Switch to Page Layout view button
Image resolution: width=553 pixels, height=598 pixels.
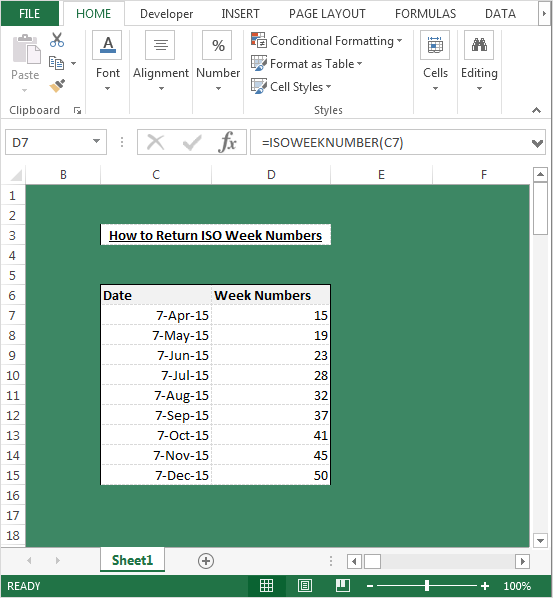(304, 585)
